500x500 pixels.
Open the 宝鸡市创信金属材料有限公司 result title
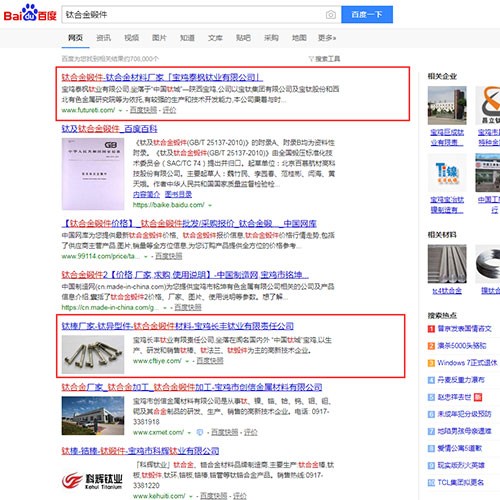(192, 387)
